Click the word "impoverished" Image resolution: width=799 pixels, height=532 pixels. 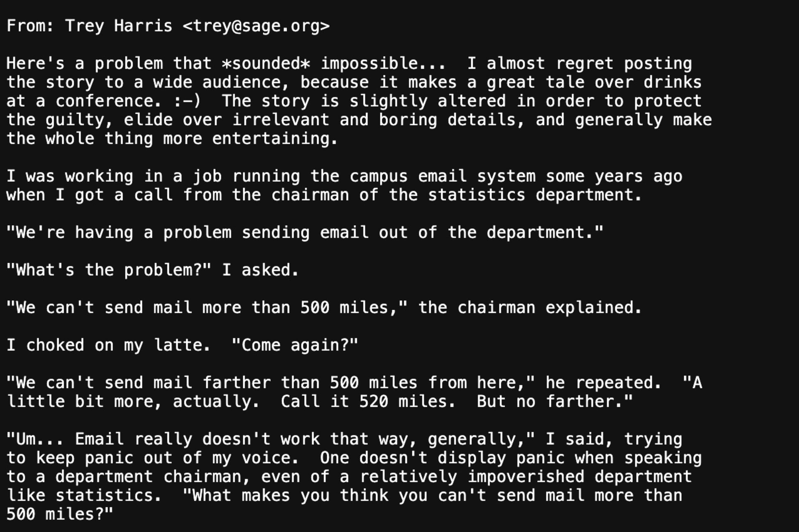[526, 477]
